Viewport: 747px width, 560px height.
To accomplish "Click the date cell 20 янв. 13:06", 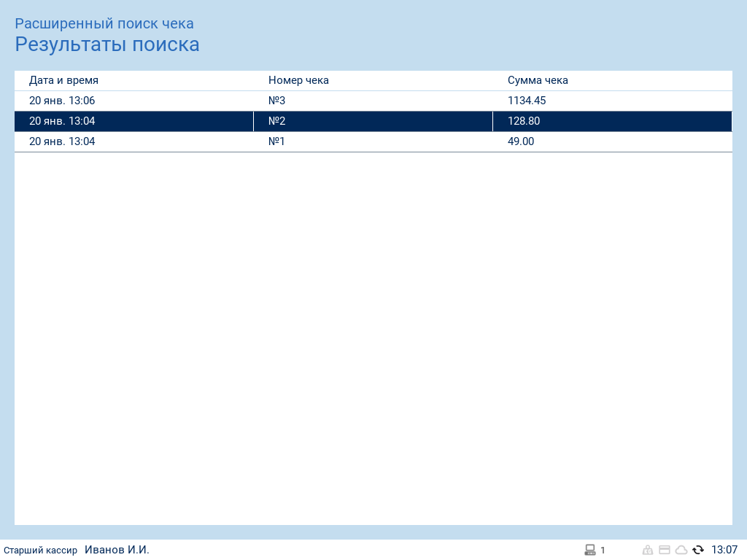I will (62, 101).
